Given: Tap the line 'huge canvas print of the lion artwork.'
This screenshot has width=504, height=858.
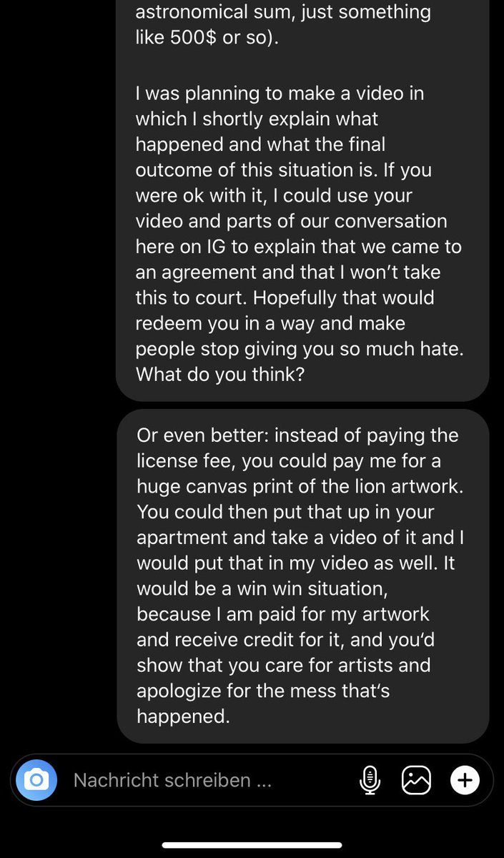Looking at the screenshot, I should tap(293, 486).
